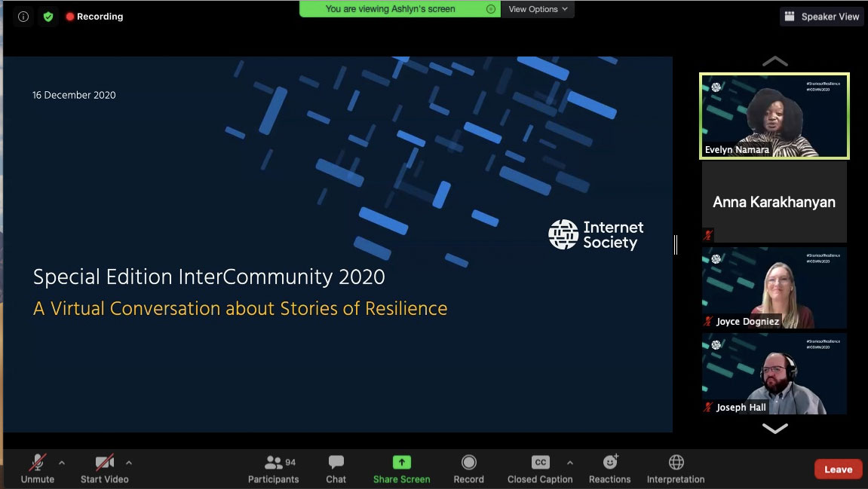868x489 pixels.
Task: Open the Reactions menu
Action: tap(610, 469)
